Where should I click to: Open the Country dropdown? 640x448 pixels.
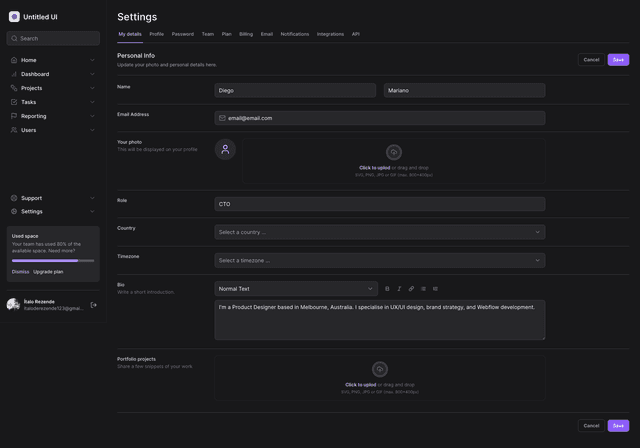[x=380, y=232]
